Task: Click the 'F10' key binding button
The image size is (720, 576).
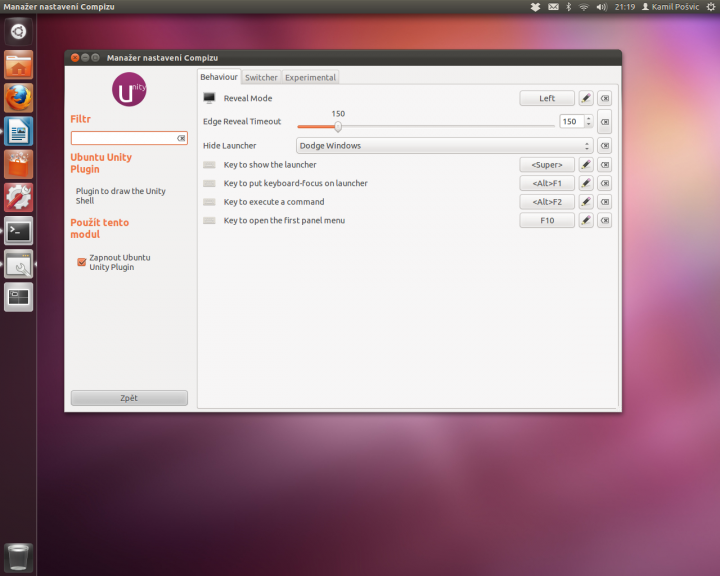Action: [x=547, y=220]
